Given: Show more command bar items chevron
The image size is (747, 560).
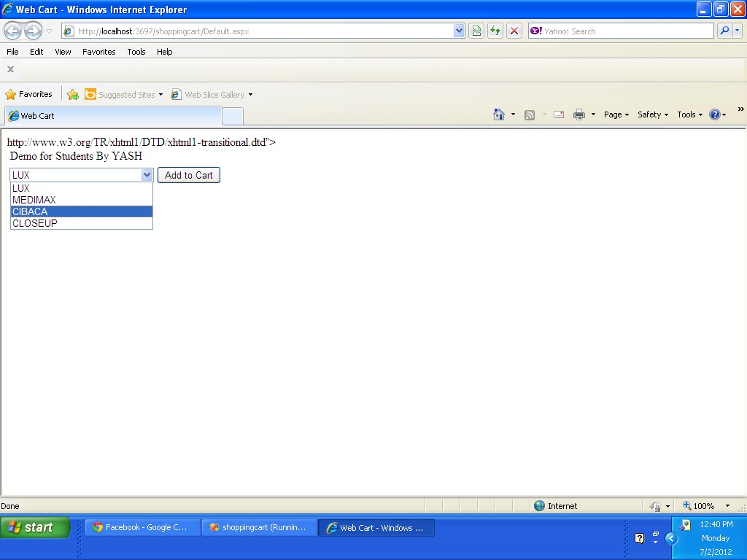Looking at the screenshot, I should tap(741, 109).
